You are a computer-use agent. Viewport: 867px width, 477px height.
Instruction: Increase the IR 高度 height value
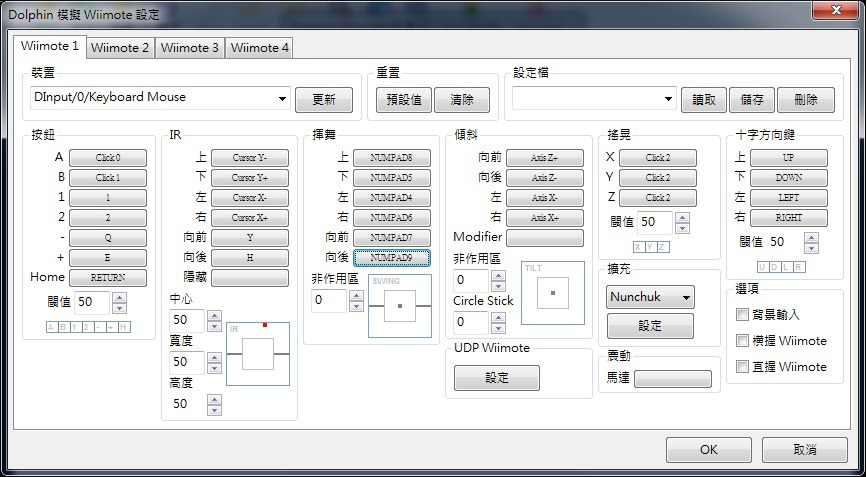[215, 400]
